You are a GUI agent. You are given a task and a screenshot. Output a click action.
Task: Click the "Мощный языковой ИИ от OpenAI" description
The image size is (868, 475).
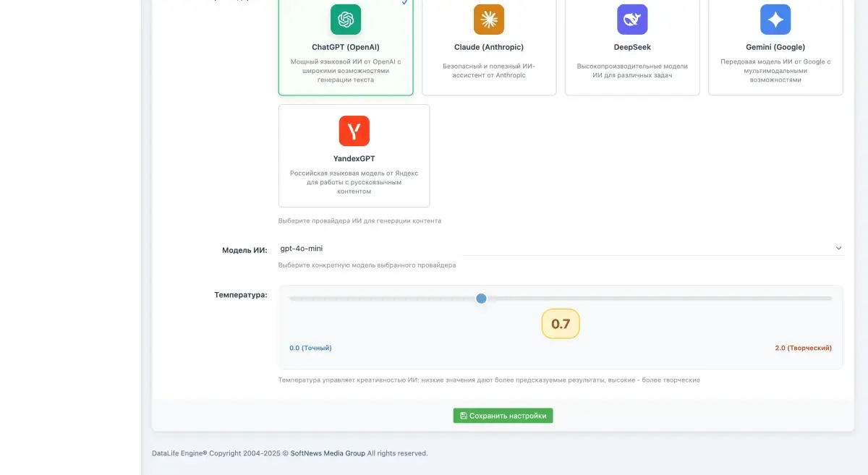[x=346, y=71]
